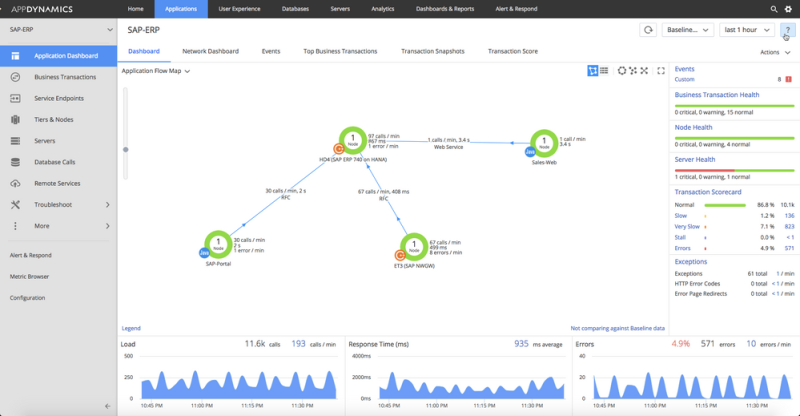Open sidebar Alert & Respond item
800x416 pixels.
pyautogui.click(x=31, y=255)
